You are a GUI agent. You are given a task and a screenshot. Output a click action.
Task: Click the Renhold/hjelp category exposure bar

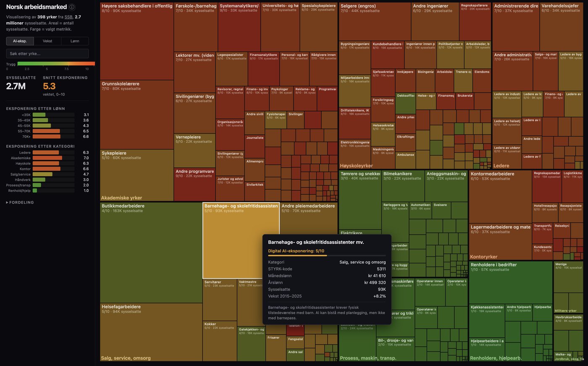pyautogui.click(x=53, y=191)
